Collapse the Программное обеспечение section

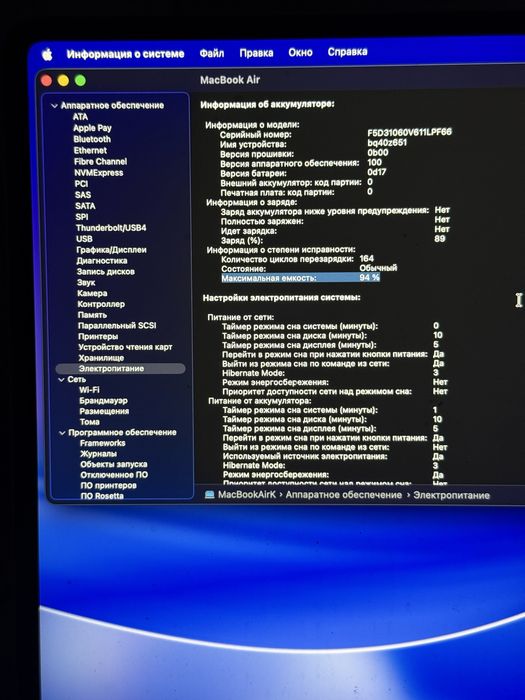click(x=62, y=433)
